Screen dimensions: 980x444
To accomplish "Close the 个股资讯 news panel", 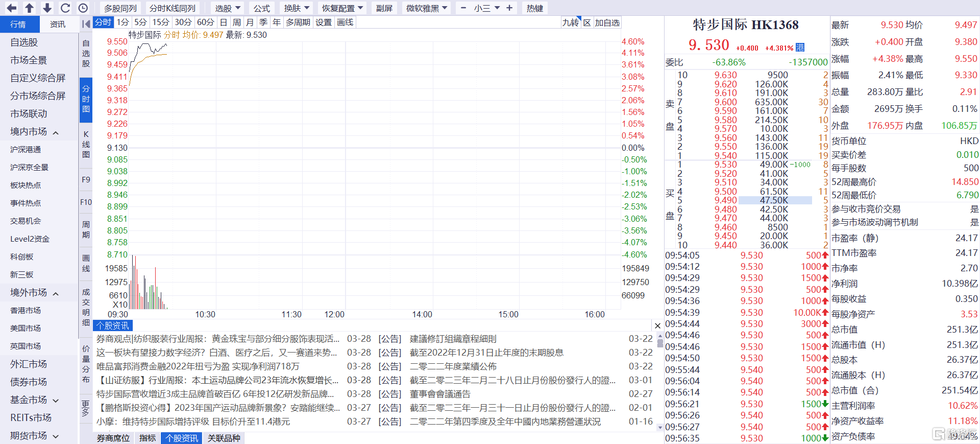I will point(657,325).
